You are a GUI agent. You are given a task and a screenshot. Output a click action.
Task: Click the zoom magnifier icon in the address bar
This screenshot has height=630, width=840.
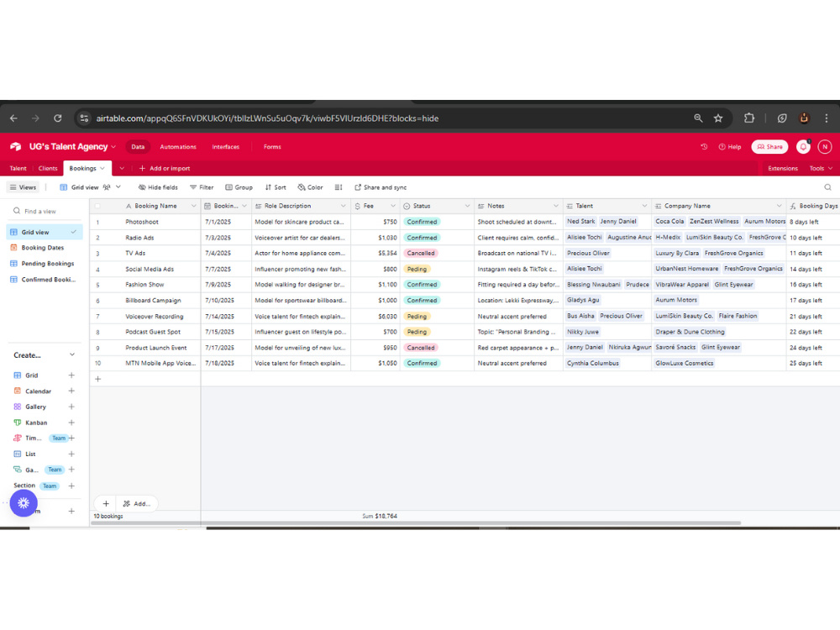(x=698, y=118)
